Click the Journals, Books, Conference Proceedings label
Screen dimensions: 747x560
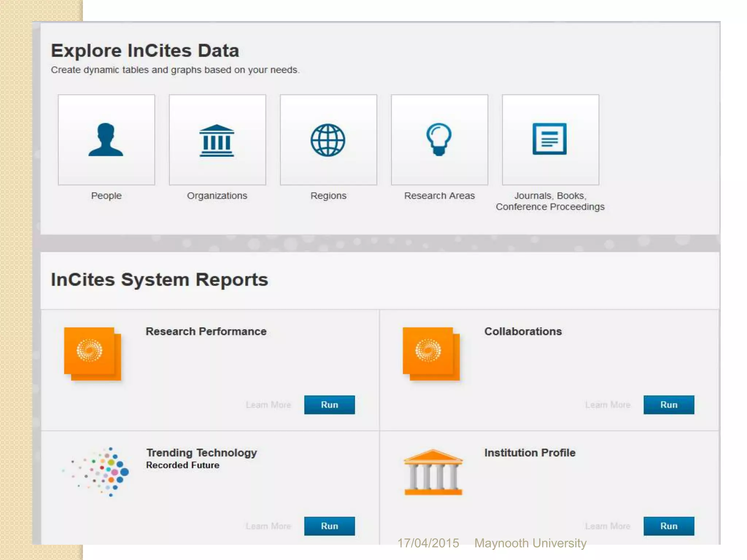(550, 201)
